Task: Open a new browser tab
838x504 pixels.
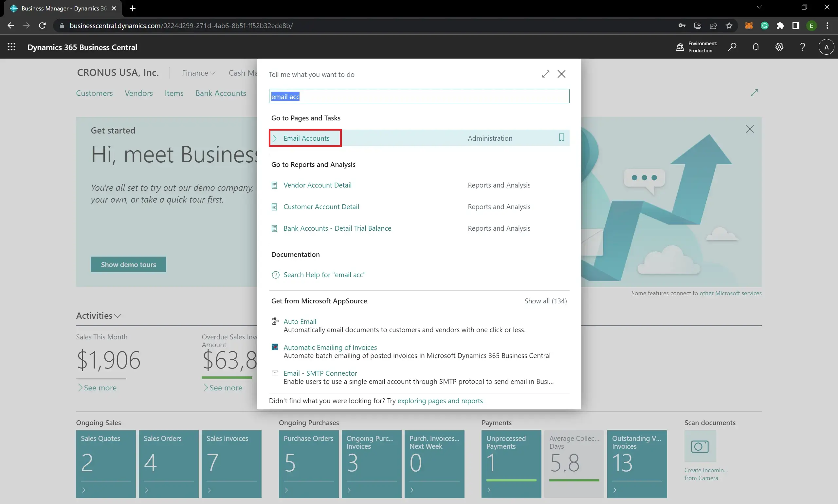Action: [x=133, y=8]
